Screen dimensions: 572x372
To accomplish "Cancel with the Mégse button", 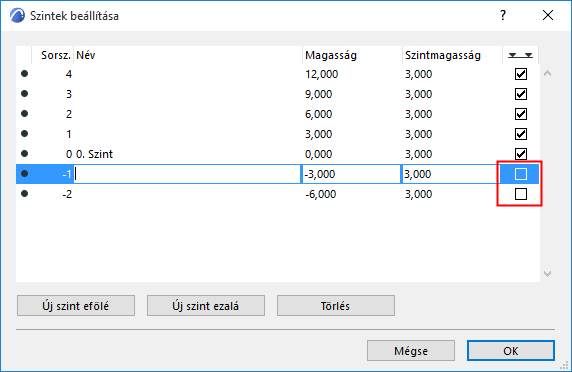I will tap(411, 351).
